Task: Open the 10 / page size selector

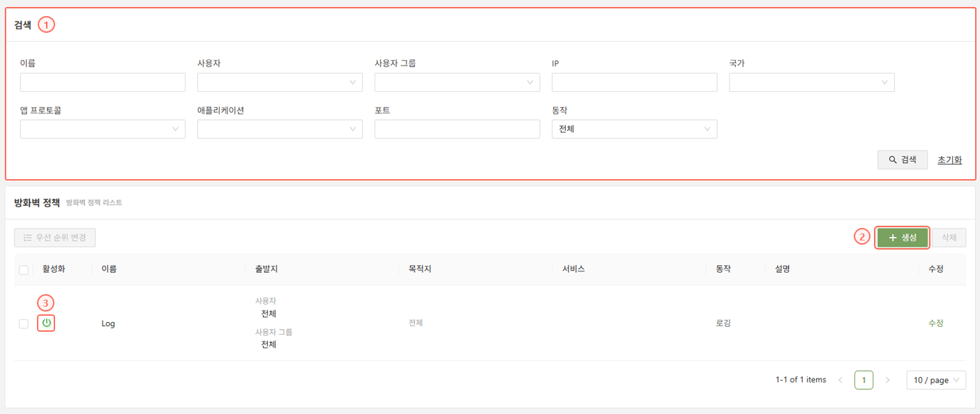Action: pyautogui.click(x=935, y=380)
